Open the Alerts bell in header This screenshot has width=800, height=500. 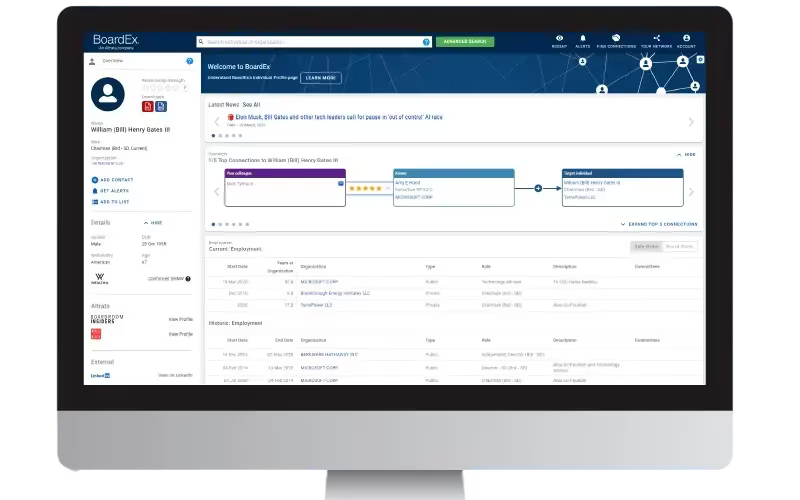(583, 38)
